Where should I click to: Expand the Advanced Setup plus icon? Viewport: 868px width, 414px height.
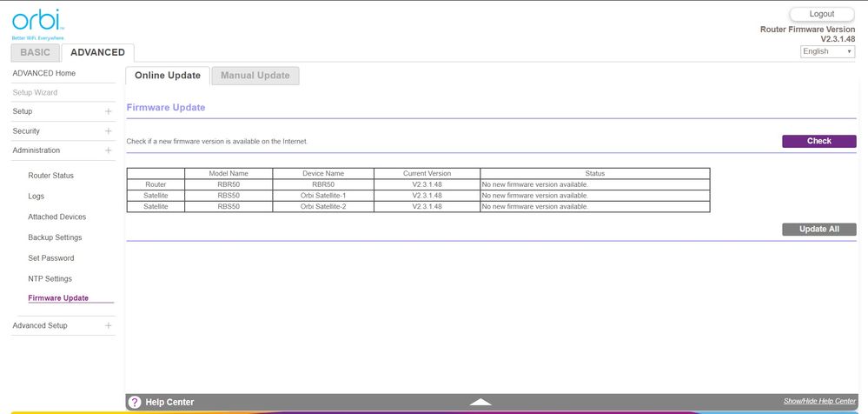click(x=108, y=325)
